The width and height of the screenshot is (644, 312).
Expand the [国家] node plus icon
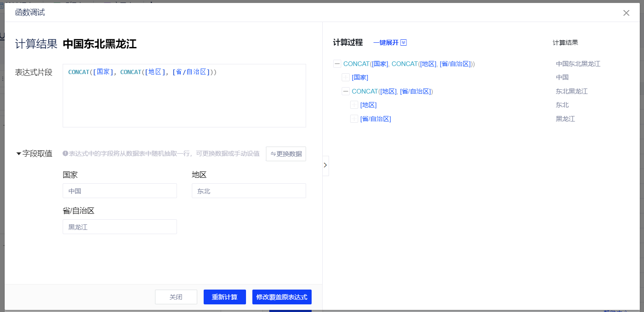pos(345,77)
